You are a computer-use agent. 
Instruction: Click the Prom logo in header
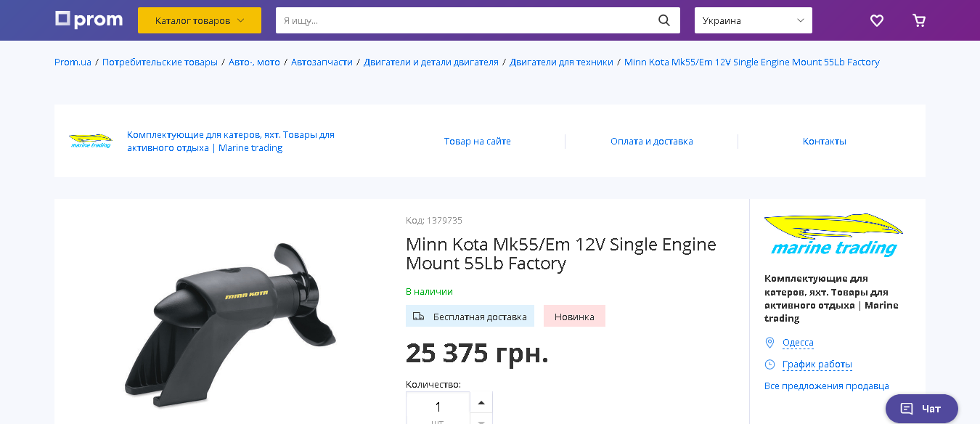(89, 20)
